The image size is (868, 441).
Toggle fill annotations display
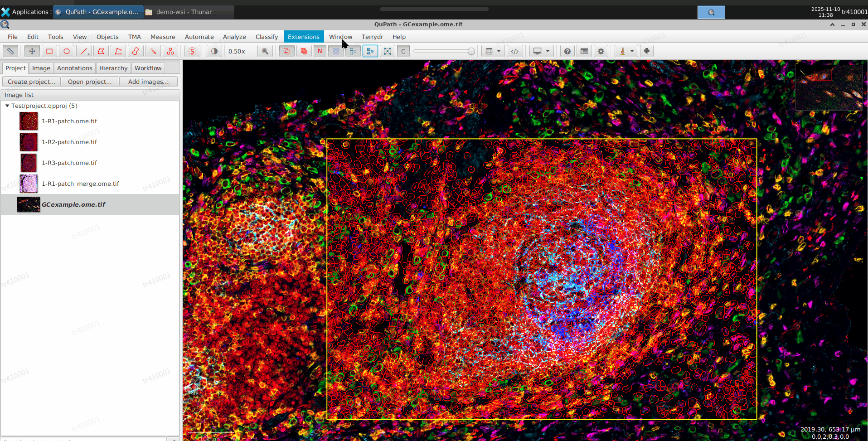pos(304,51)
